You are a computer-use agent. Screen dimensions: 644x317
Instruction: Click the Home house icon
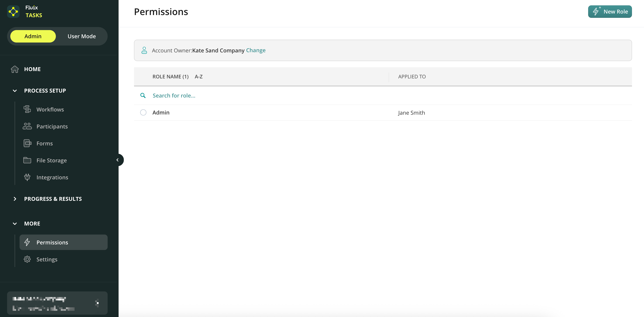[15, 69]
